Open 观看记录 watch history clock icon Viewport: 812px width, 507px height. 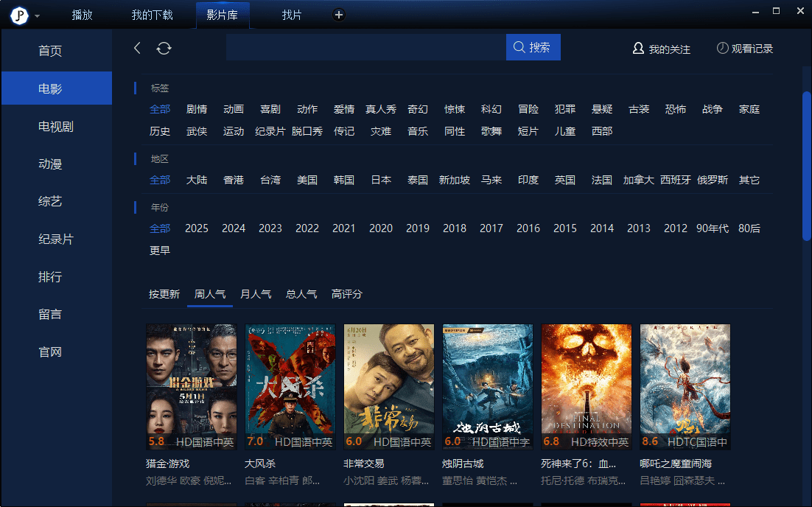pyautogui.click(x=744, y=48)
